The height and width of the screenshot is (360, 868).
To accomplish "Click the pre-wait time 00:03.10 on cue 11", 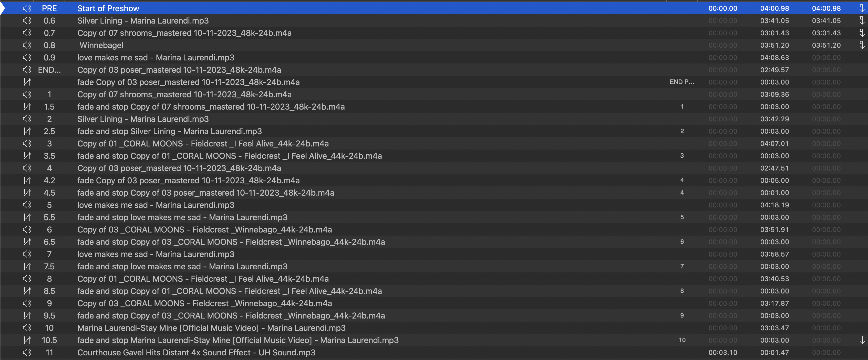I will (x=722, y=353).
